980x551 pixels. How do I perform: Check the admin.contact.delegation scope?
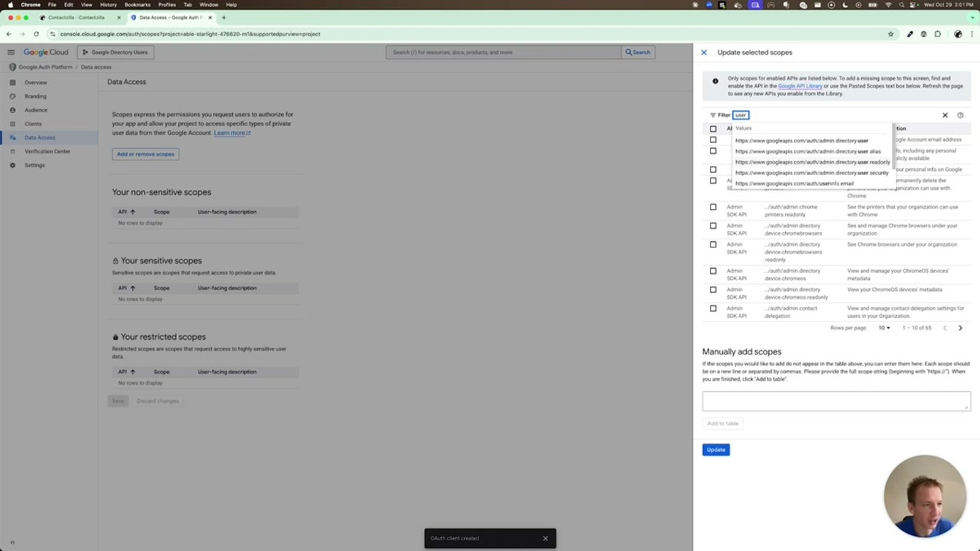(x=713, y=309)
